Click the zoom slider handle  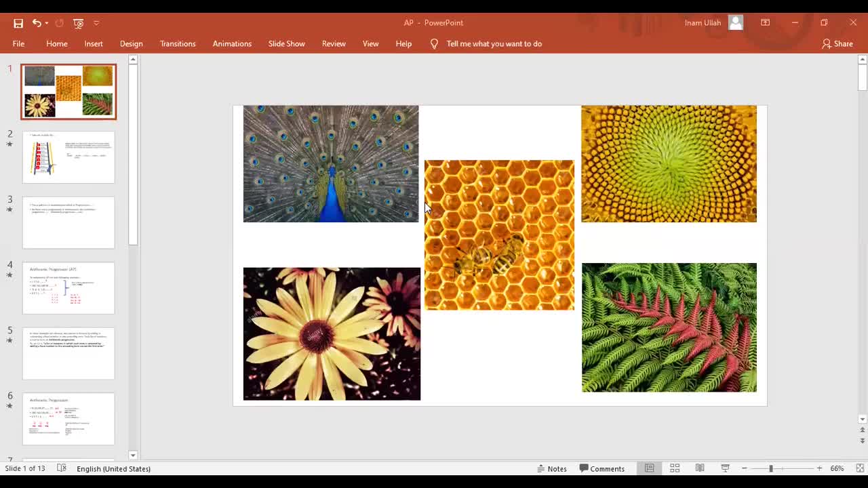point(771,468)
